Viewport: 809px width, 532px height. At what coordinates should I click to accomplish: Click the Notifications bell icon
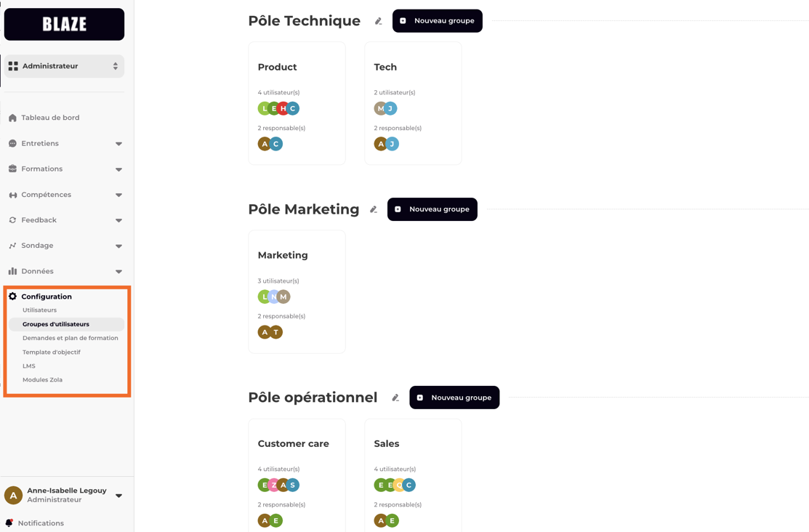tap(9, 523)
